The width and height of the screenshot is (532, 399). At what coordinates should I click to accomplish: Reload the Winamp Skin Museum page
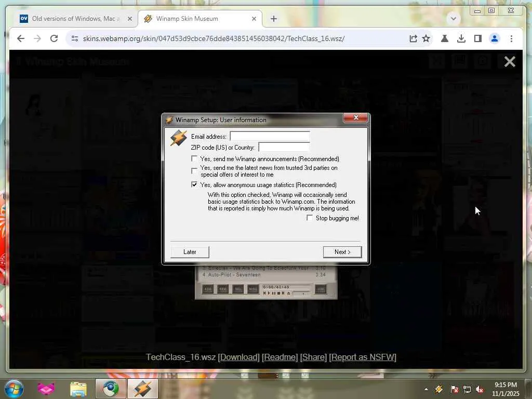tap(54, 38)
